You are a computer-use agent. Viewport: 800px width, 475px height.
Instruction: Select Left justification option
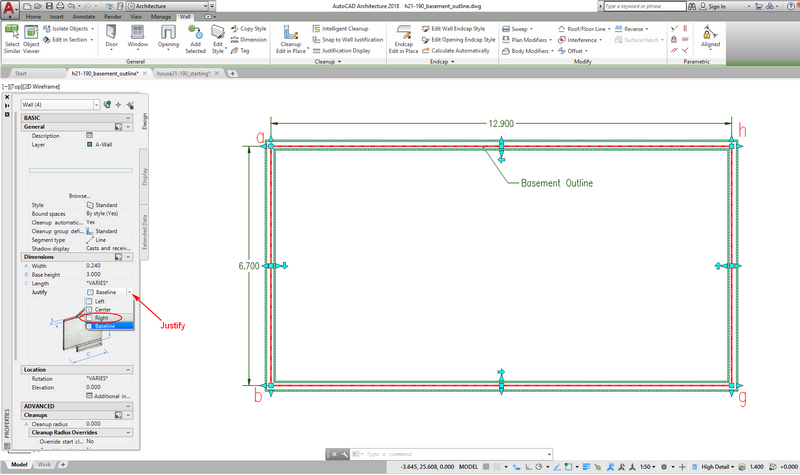pyautogui.click(x=109, y=301)
